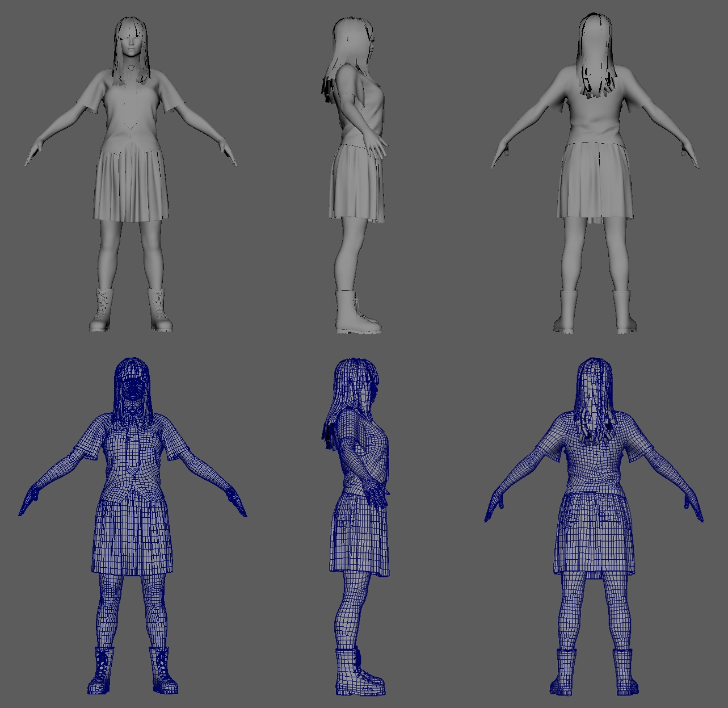
Task: Click the face of the shaded front-view model
Action: point(132,48)
